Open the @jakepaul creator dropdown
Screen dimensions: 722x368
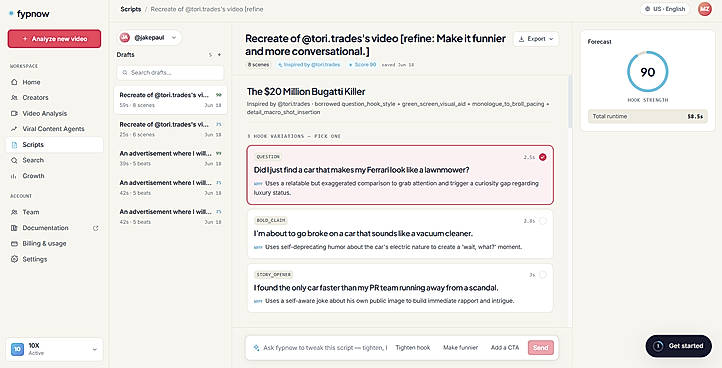149,38
